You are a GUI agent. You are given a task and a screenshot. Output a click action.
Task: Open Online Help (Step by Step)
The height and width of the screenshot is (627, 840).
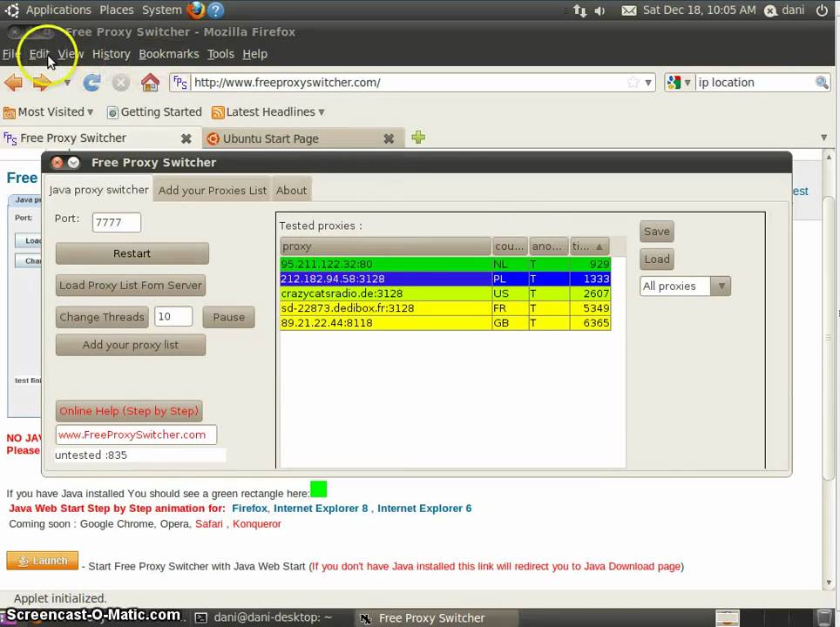[129, 411]
